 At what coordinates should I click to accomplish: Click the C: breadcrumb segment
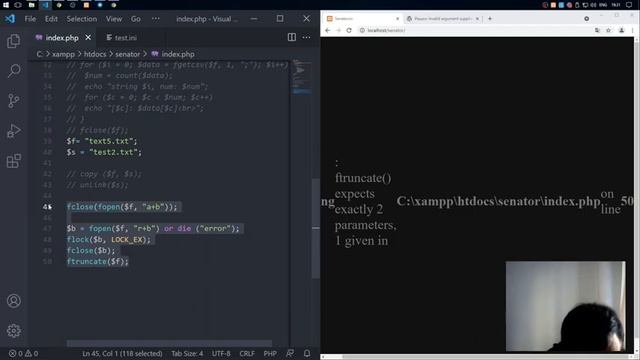[x=40, y=54]
